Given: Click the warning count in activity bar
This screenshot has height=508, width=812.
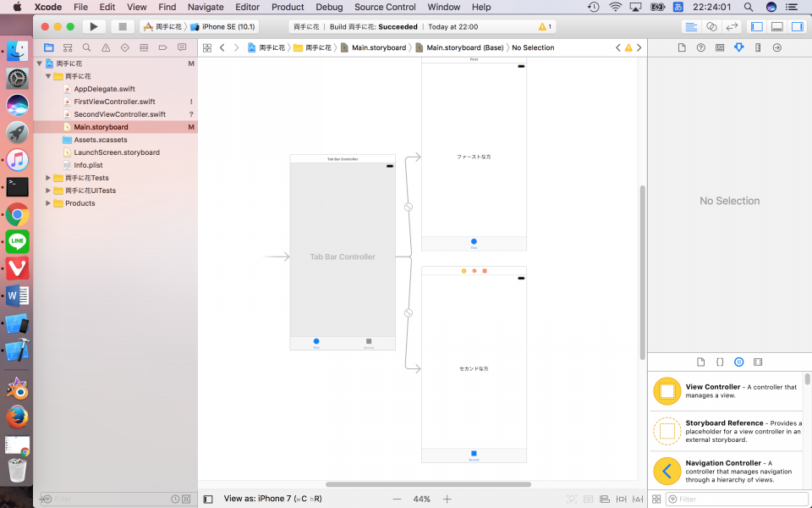Looking at the screenshot, I should (545, 26).
